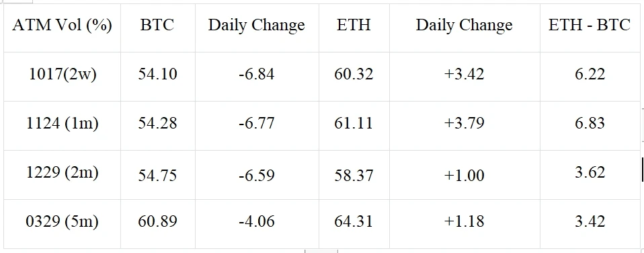The image size is (644, 253).
Task: Select the cell containing 6.83
Action: click(590, 125)
